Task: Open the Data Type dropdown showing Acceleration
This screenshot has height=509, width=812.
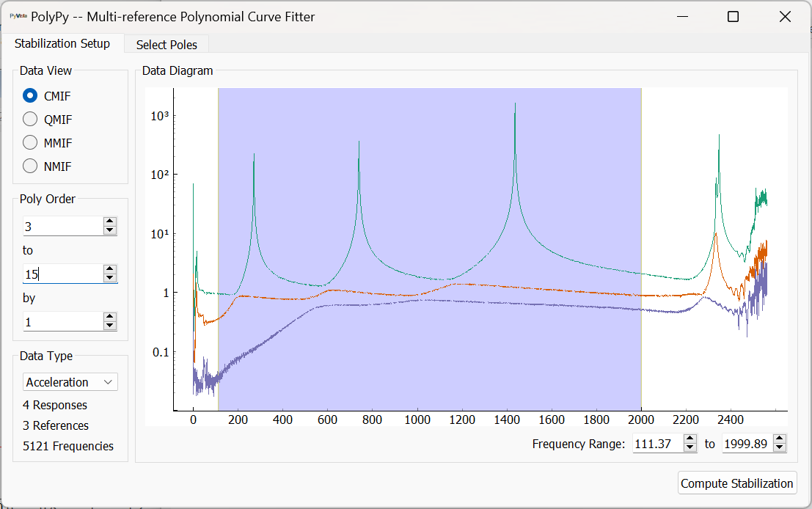Action: (108, 381)
